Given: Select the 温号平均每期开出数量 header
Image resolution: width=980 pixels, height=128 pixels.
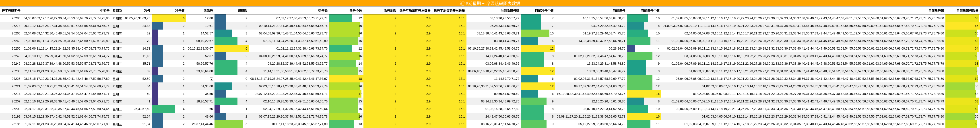Looking at the screenshot, I should click(415, 11).
